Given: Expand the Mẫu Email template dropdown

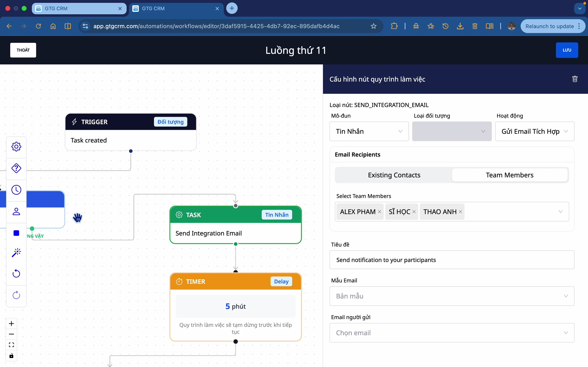Looking at the screenshot, I should tap(452, 296).
